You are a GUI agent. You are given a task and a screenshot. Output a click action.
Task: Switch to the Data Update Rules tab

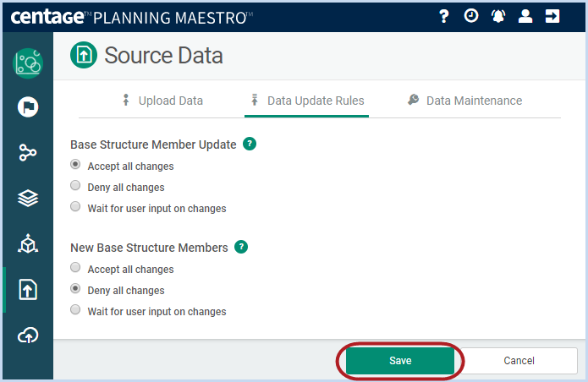tap(307, 101)
